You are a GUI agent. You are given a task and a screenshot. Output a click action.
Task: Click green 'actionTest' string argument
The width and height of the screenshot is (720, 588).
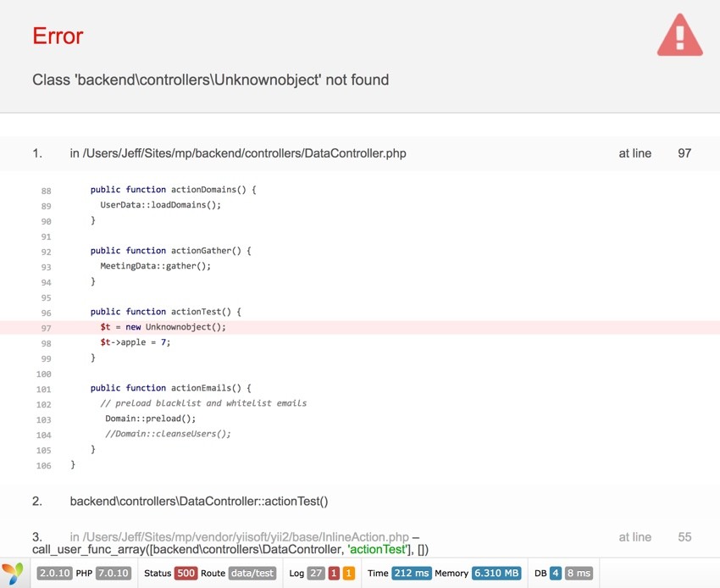[378, 549]
